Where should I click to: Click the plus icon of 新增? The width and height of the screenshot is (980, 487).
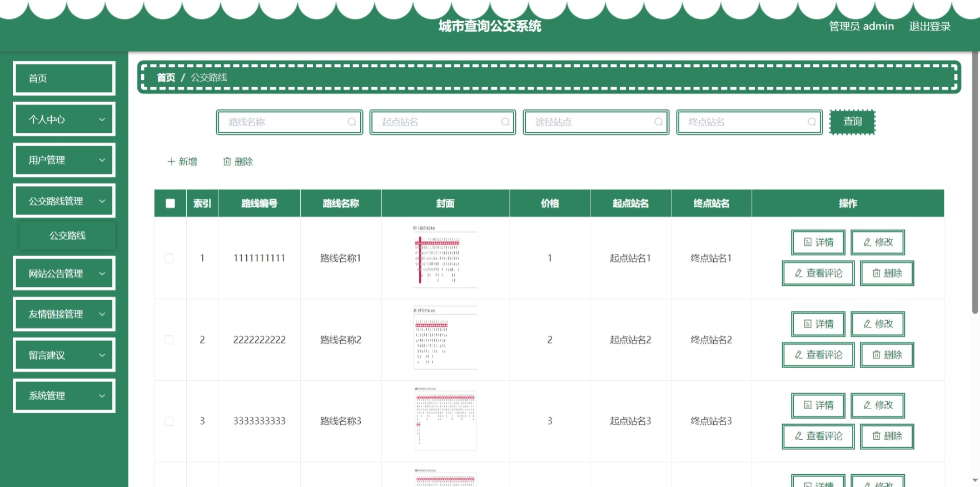[x=171, y=162]
